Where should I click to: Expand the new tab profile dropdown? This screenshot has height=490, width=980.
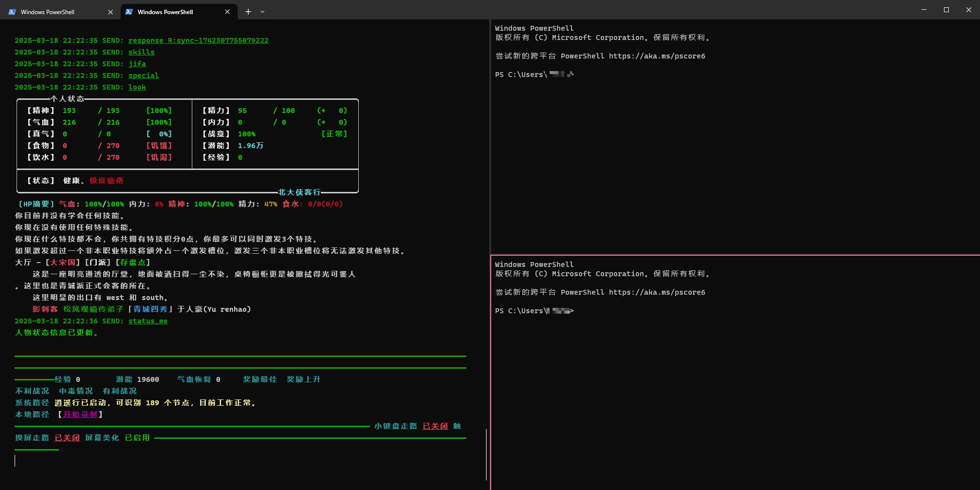click(262, 12)
